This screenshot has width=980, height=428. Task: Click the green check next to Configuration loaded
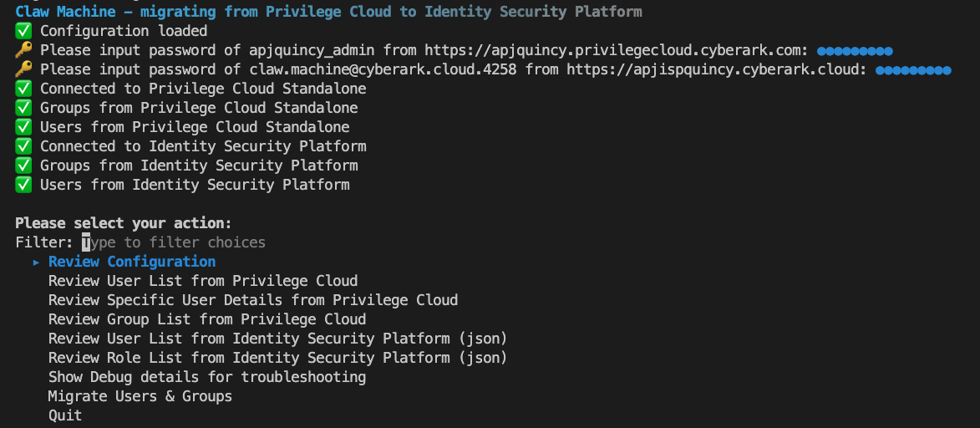coord(23,31)
